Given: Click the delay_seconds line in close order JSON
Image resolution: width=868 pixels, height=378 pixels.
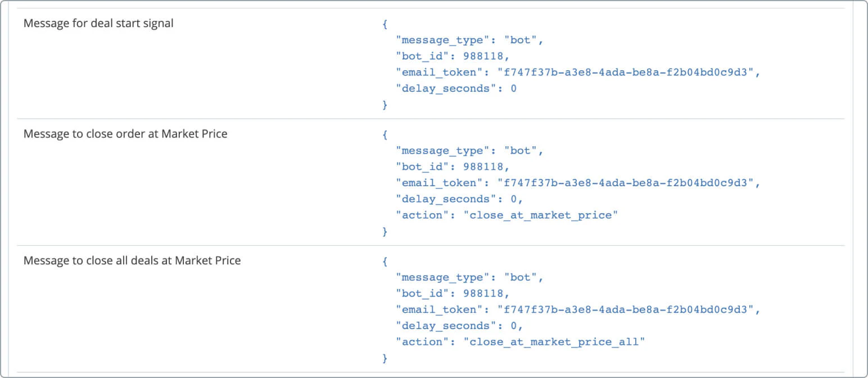Looking at the screenshot, I should [459, 199].
